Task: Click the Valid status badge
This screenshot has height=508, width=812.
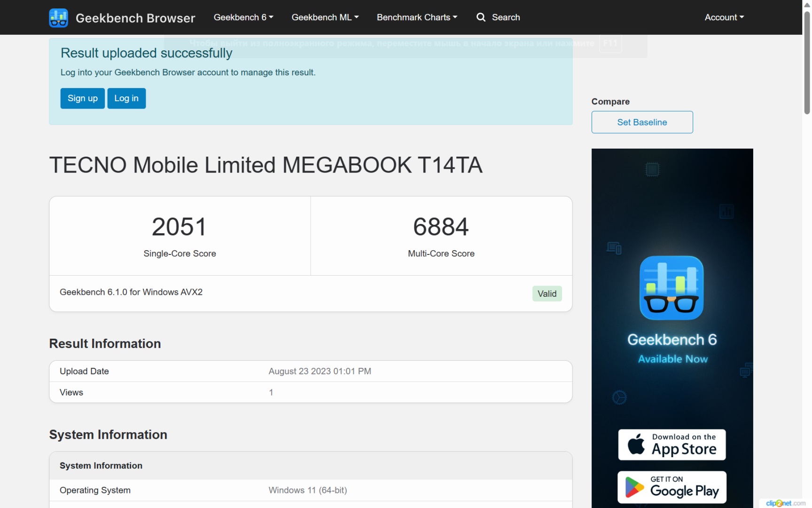Action: click(547, 294)
